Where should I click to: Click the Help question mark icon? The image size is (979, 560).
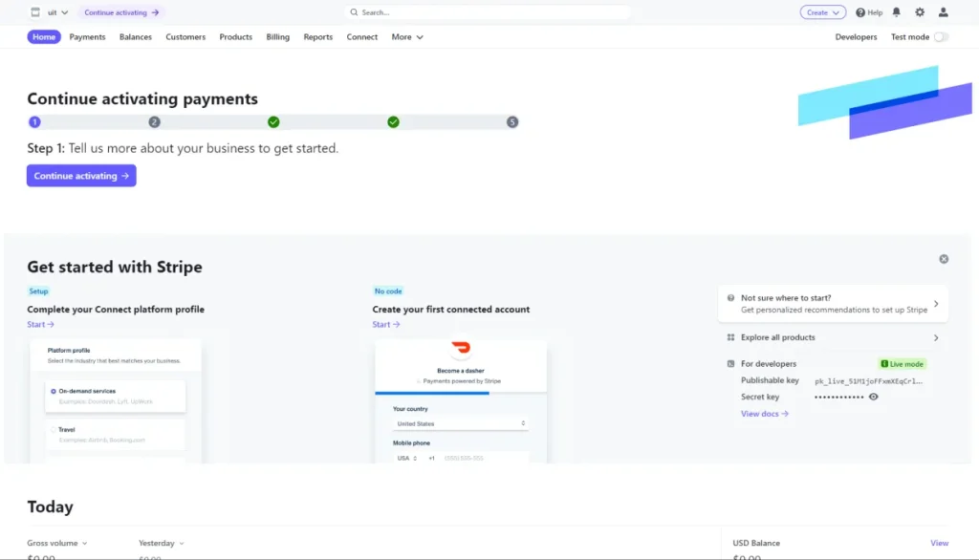(x=860, y=12)
